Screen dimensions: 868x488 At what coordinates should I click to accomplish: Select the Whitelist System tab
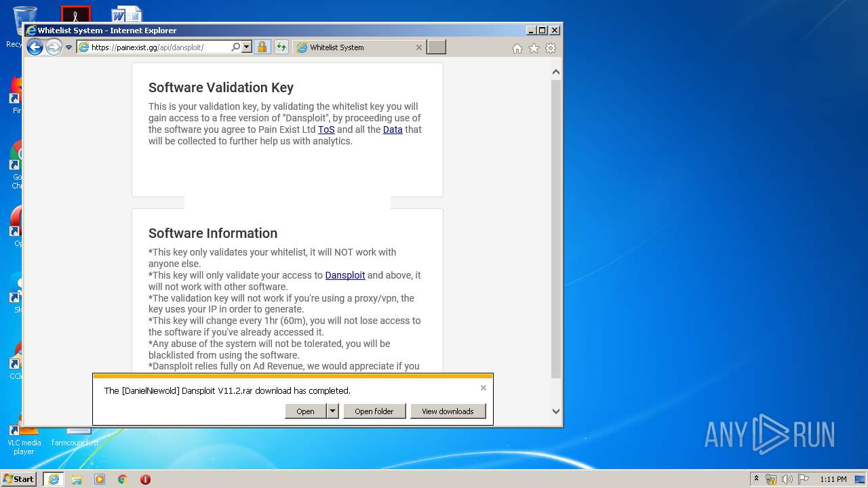pyautogui.click(x=359, y=47)
